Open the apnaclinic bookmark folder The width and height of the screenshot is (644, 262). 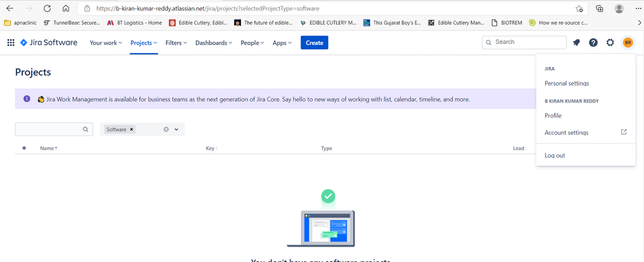(x=20, y=23)
